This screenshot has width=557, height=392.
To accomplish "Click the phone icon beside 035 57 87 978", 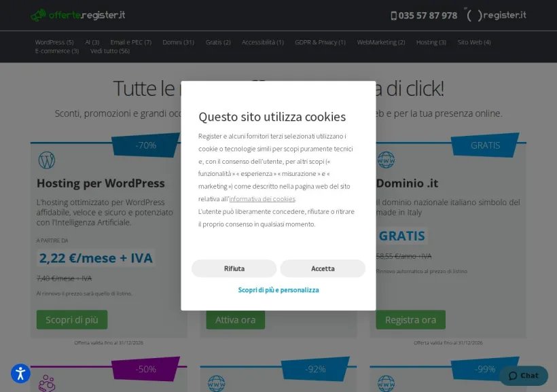I will (x=393, y=16).
